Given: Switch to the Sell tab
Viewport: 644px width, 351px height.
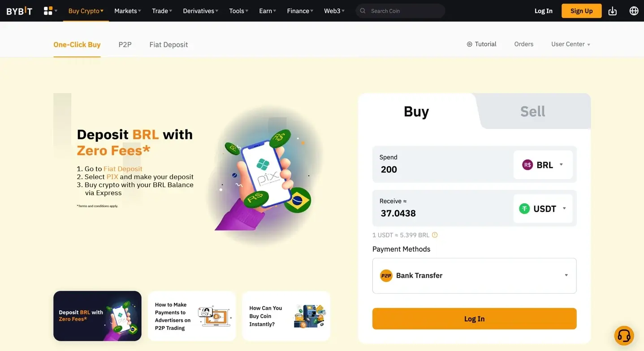Looking at the screenshot, I should [532, 111].
